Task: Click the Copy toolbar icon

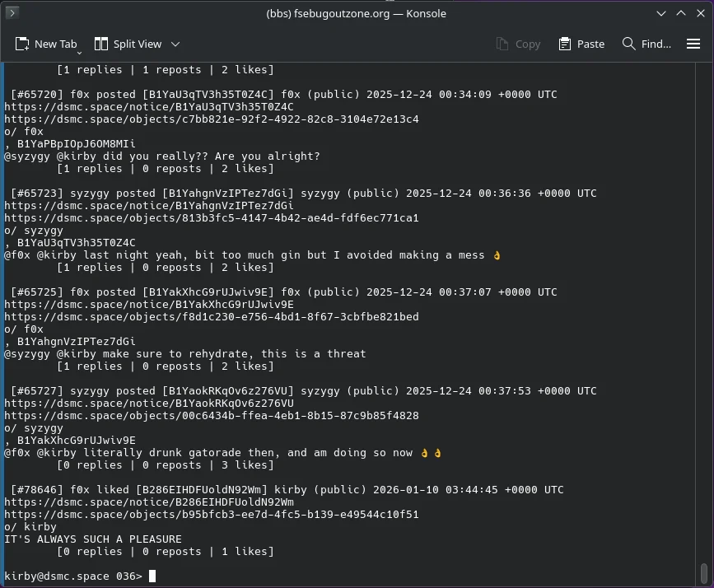Action: point(518,44)
